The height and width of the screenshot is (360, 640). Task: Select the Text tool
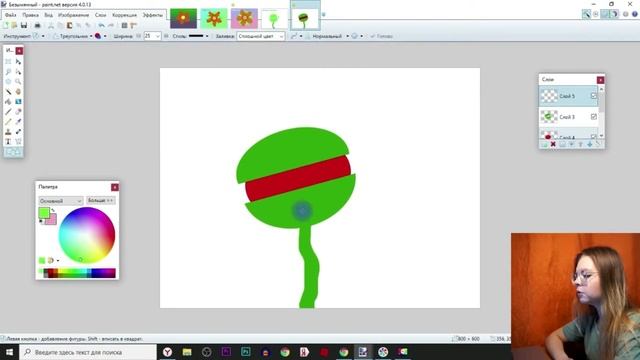8,142
